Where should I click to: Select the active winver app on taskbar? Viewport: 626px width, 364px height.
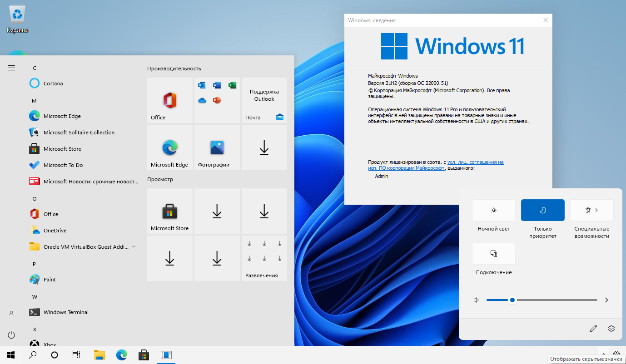point(166,355)
